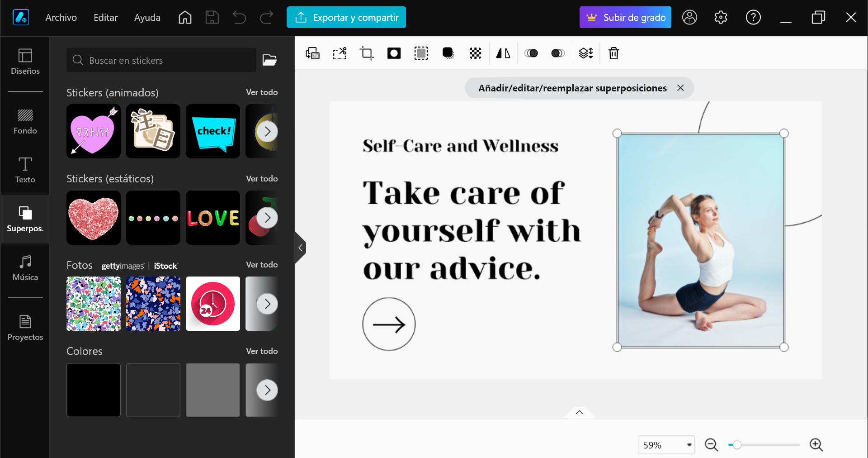868x458 pixels.
Task: Click the Exportar y compartir button
Action: point(346,17)
